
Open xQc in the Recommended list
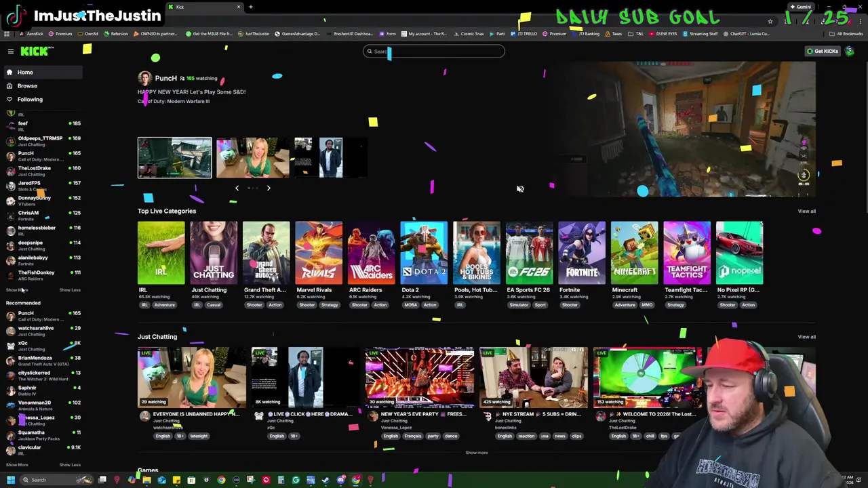(42, 346)
